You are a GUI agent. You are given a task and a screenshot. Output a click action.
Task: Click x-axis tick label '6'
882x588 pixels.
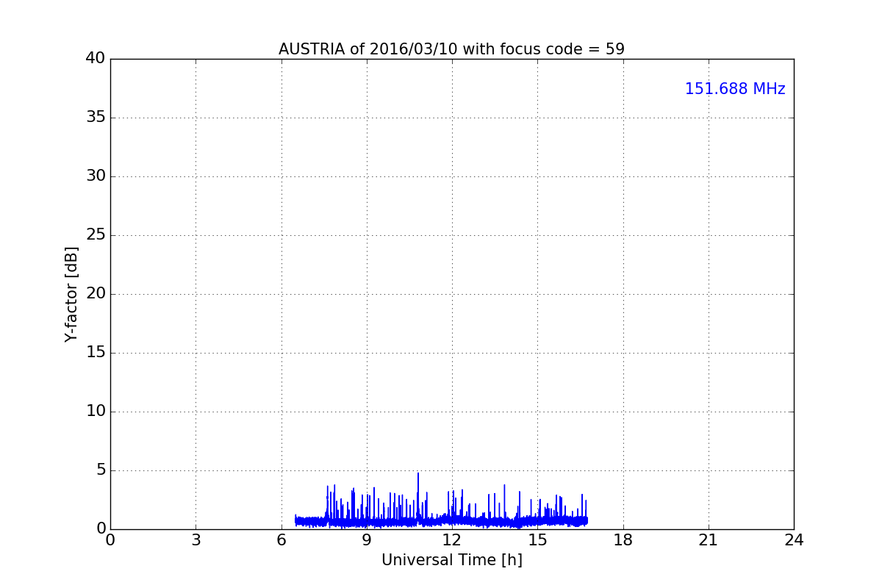point(282,540)
